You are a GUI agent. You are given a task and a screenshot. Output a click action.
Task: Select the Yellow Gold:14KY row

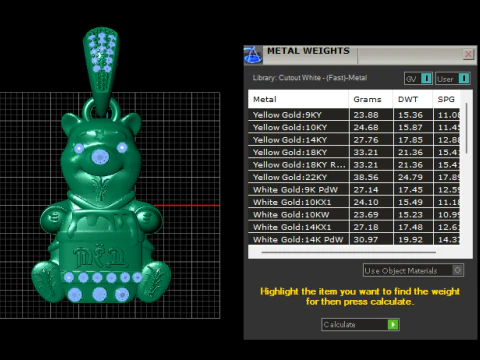coord(354,140)
